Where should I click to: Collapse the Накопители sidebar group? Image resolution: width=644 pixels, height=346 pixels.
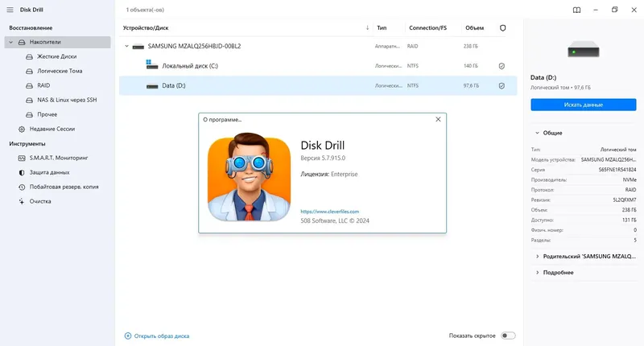[11, 43]
